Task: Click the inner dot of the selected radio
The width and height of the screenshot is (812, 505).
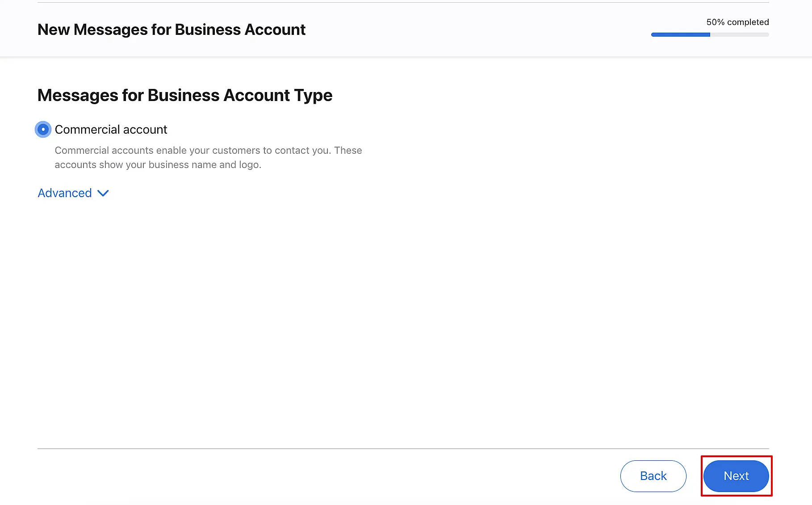Action: 43,130
